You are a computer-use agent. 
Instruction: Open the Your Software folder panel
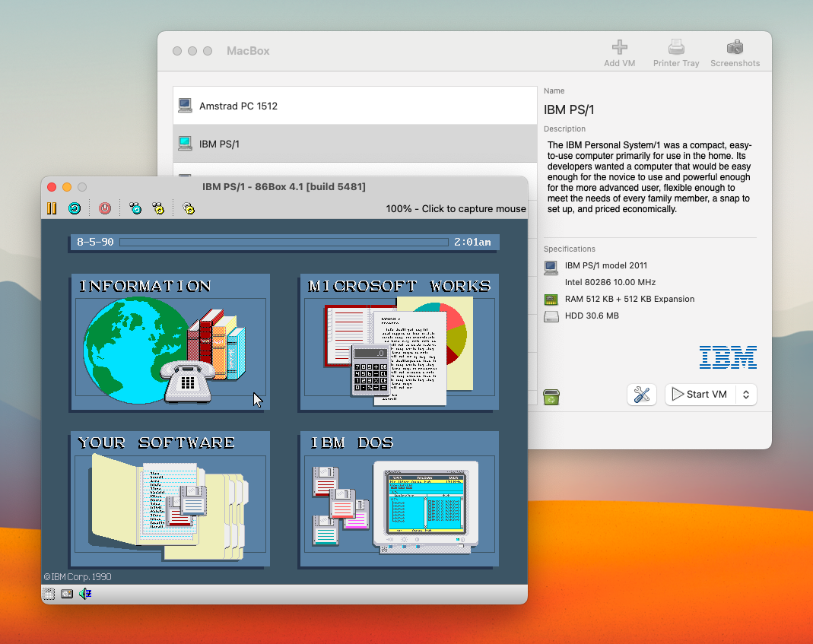click(170, 500)
